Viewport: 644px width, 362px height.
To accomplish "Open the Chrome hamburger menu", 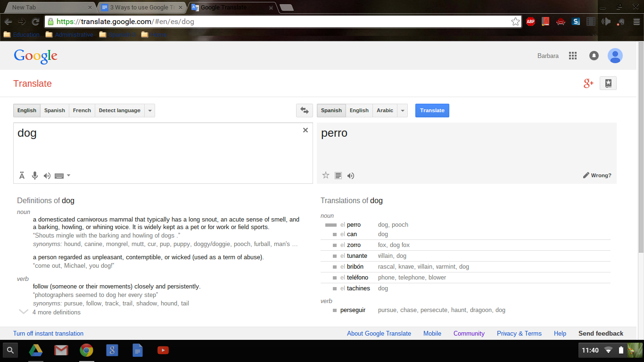I will (x=636, y=22).
